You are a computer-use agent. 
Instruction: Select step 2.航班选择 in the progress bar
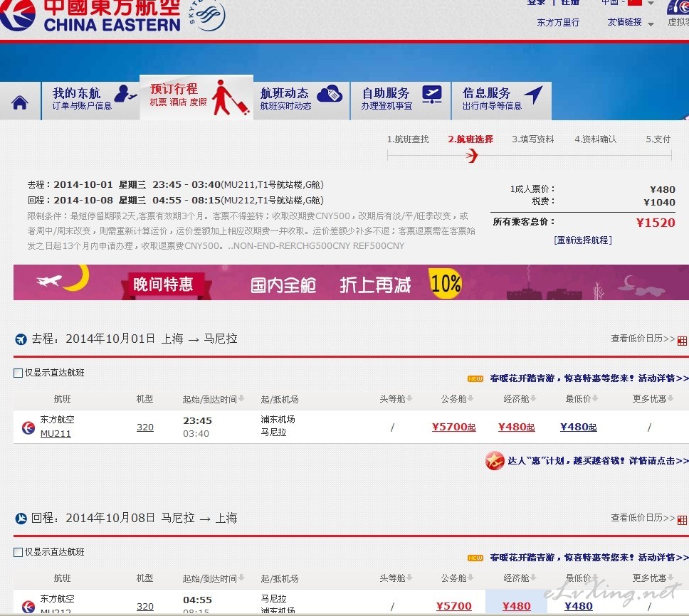point(470,139)
